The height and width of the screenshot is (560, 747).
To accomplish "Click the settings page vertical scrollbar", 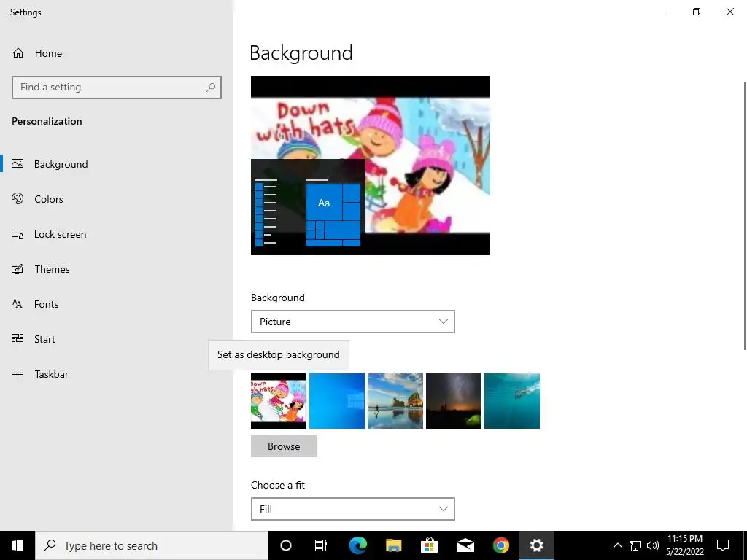I will 745,216.
